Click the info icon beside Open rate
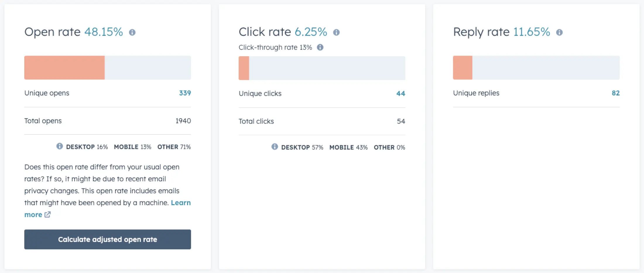 click(132, 32)
